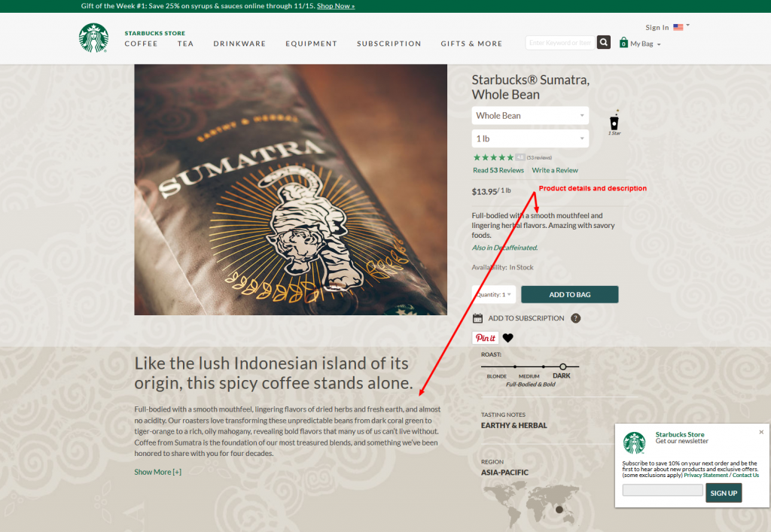
Task: Click the search magnifier button
Action: coord(604,43)
